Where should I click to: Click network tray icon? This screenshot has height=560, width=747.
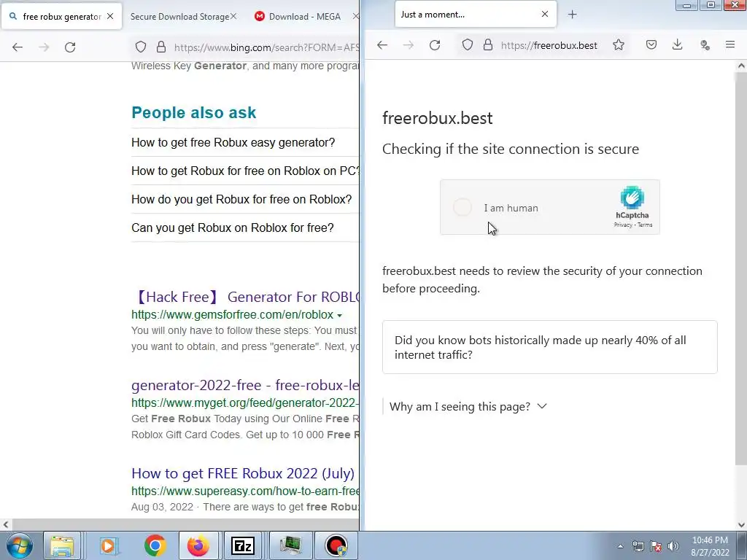pyautogui.click(x=638, y=546)
